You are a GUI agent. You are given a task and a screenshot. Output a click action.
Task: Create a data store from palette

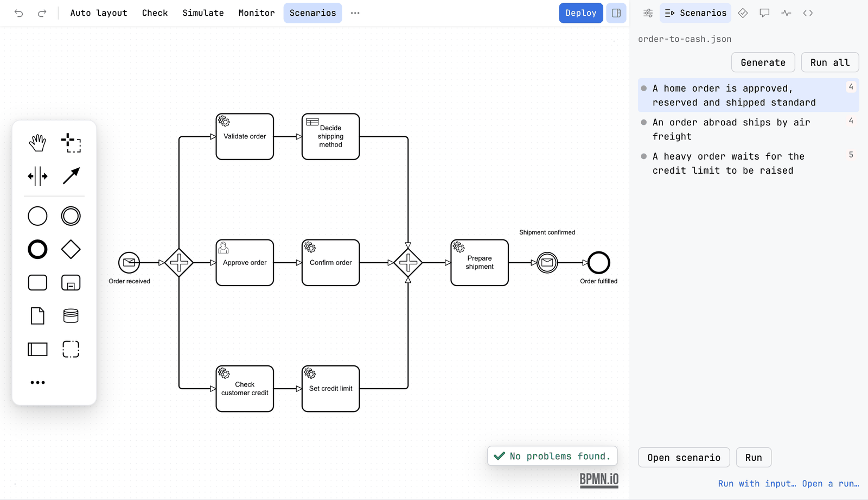coord(71,316)
